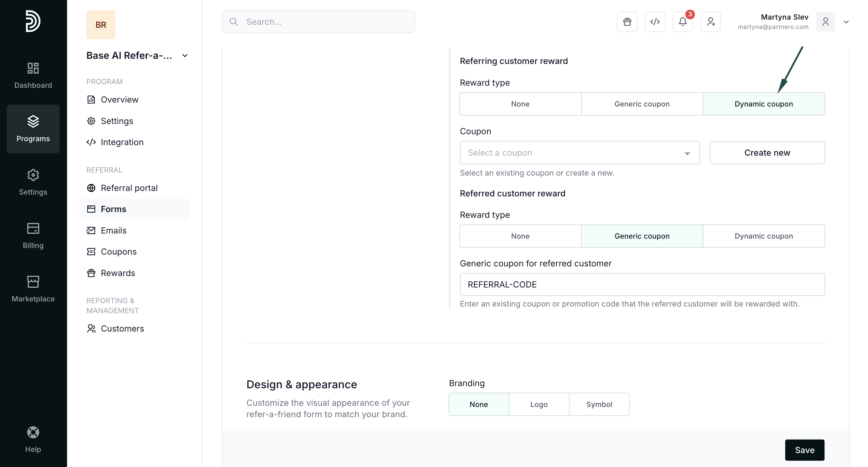Viewport: 868px width, 467px height.
Task: Expand the Martyna Slev account menu chevron
Action: tap(846, 22)
